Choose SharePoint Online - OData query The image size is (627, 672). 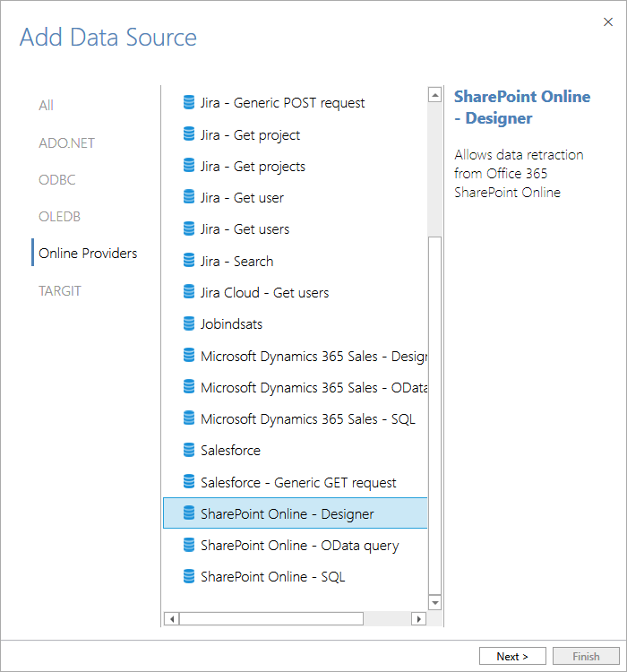click(295, 545)
